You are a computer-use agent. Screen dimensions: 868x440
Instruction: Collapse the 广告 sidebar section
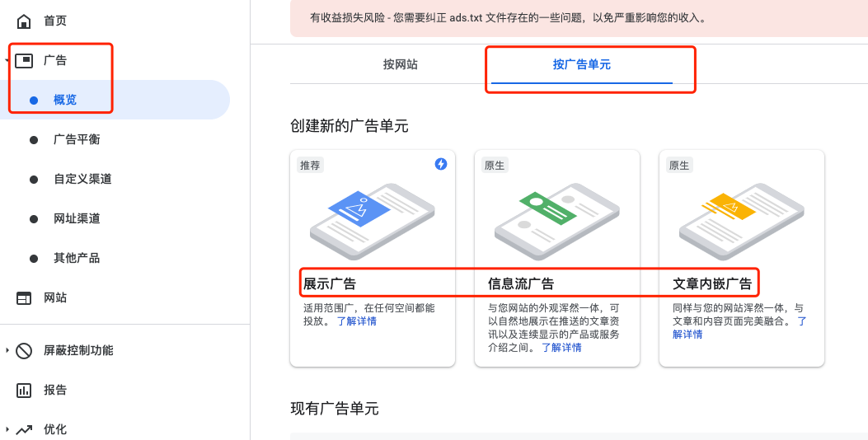(x=7, y=60)
